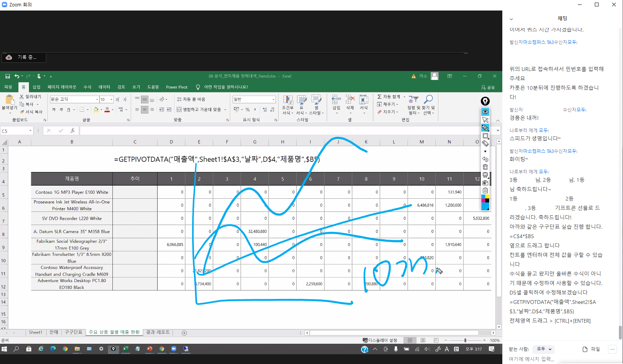This screenshot has width=623, height=364.
Task: Toggle center horizontal alignment in ribbon
Action: point(145,110)
